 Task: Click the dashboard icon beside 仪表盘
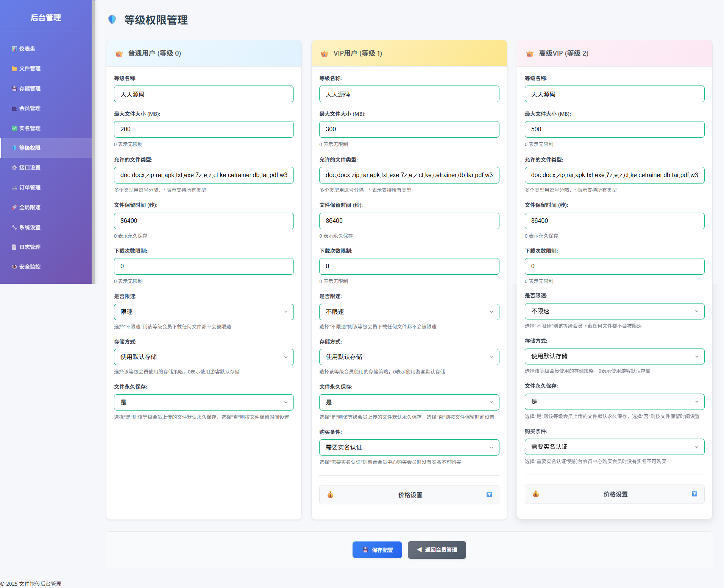[14, 49]
